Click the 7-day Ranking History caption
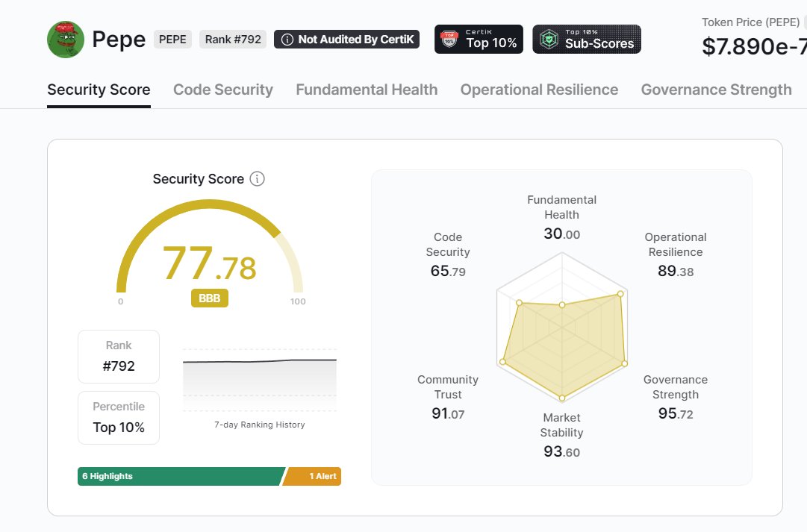This screenshot has width=807, height=532. coord(260,425)
